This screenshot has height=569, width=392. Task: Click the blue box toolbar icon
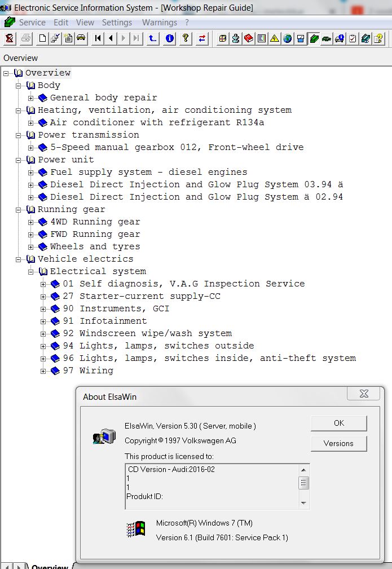[x=301, y=38]
